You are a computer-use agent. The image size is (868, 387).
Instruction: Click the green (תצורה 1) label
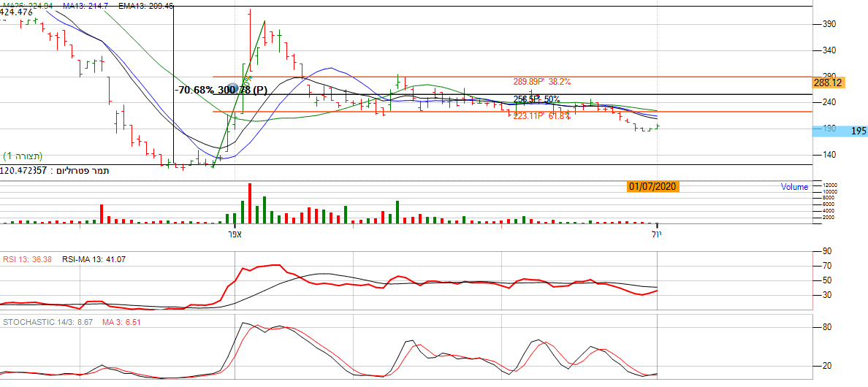click(x=23, y=156)
